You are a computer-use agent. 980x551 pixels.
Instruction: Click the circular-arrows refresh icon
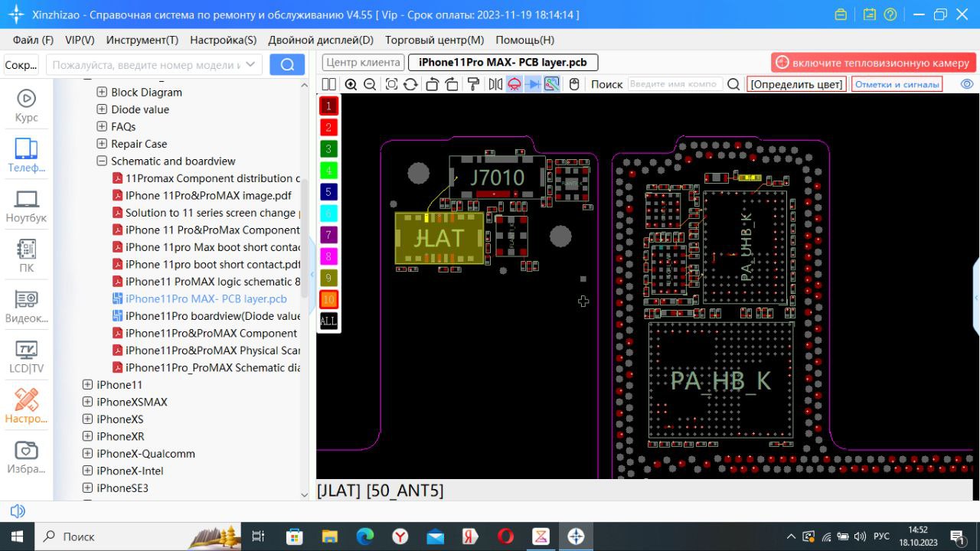[410, 84]
